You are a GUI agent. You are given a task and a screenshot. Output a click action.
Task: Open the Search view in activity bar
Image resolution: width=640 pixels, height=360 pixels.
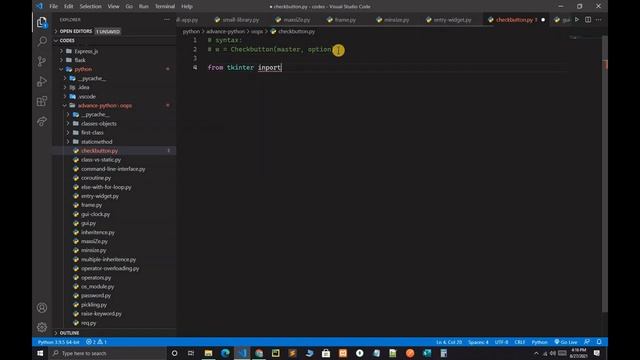[x=42, y=41]
